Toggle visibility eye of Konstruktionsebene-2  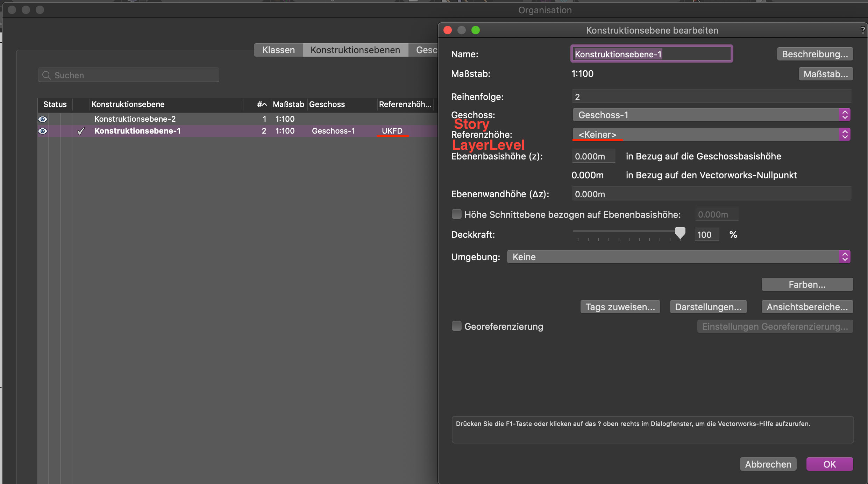click(43, 119)
